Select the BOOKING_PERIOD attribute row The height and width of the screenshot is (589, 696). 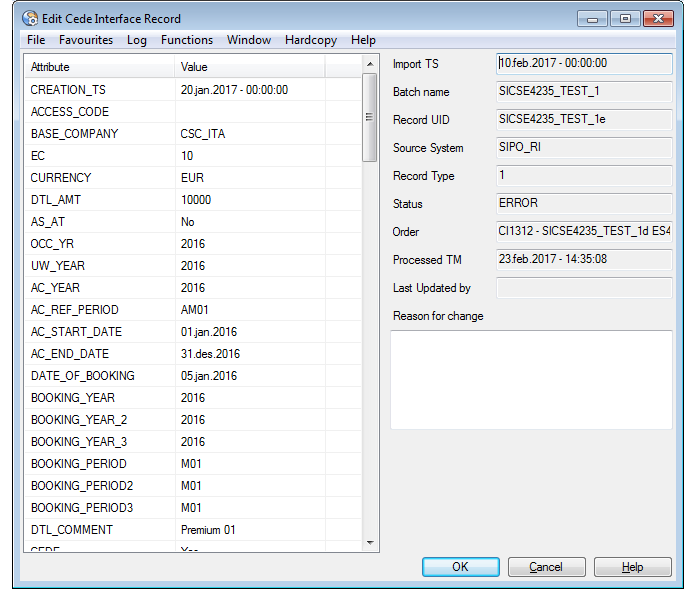pyautogui.click(x=193, y=464)
